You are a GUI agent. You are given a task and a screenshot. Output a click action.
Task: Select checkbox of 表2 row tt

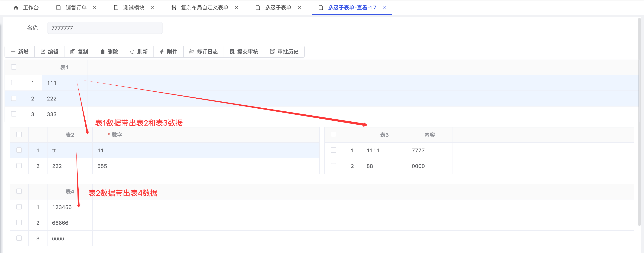[x=19, y=150]
